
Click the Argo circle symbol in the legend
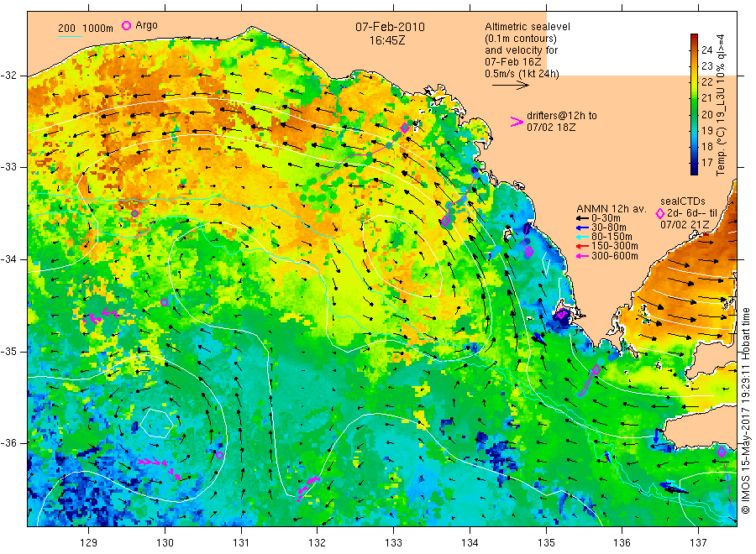[126, 25]
